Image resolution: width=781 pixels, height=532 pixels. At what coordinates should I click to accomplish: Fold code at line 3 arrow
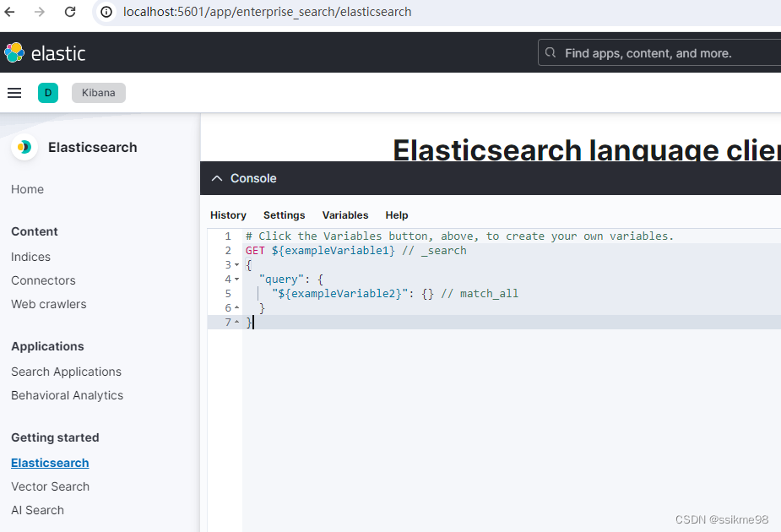pos(237,265)
